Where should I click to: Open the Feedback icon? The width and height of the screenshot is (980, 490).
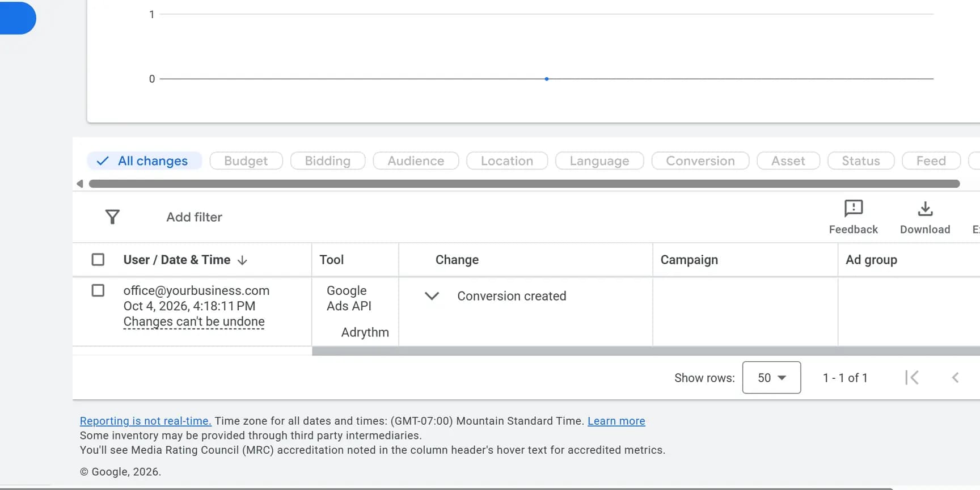pyautogui.click(x=853, y=209)
